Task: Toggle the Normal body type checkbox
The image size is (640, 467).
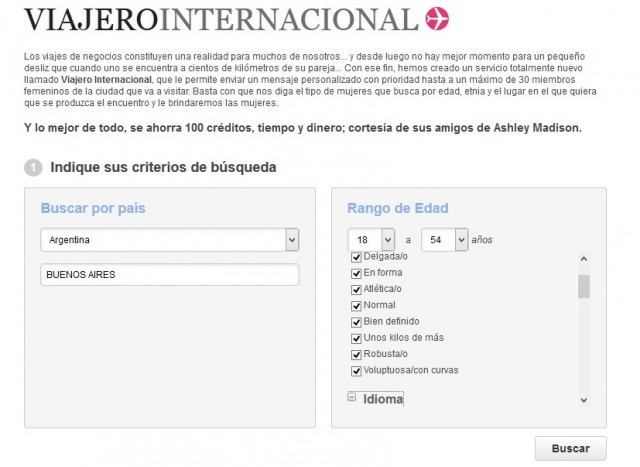Action: pyautogui.click(x=356, y=305)
